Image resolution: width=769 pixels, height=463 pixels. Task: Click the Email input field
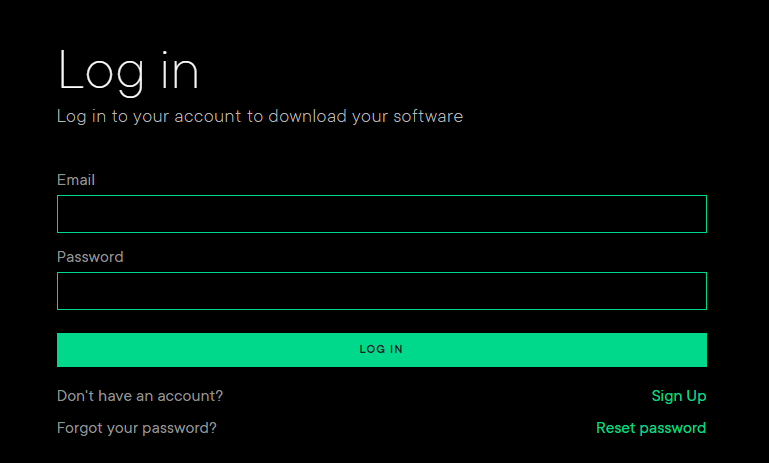(381, 214)
